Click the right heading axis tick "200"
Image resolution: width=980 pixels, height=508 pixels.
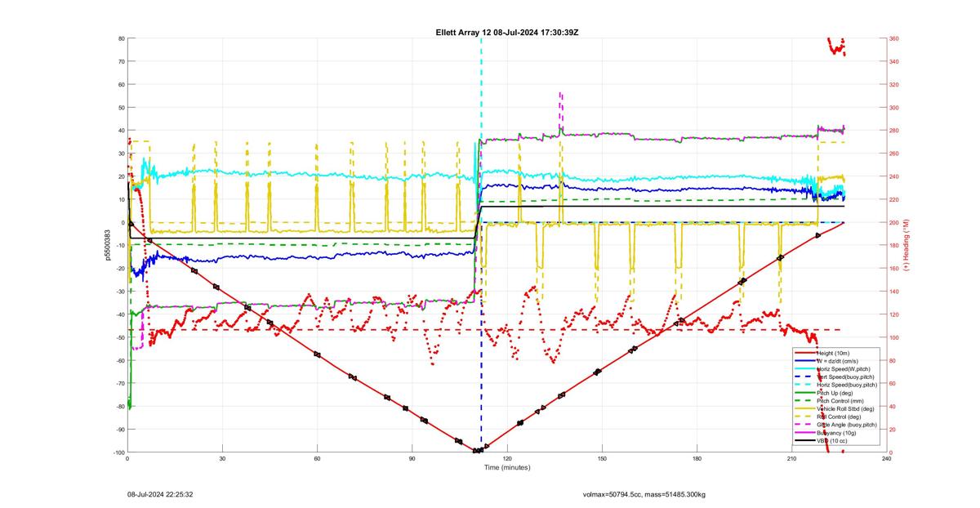[x=894, y=223]
